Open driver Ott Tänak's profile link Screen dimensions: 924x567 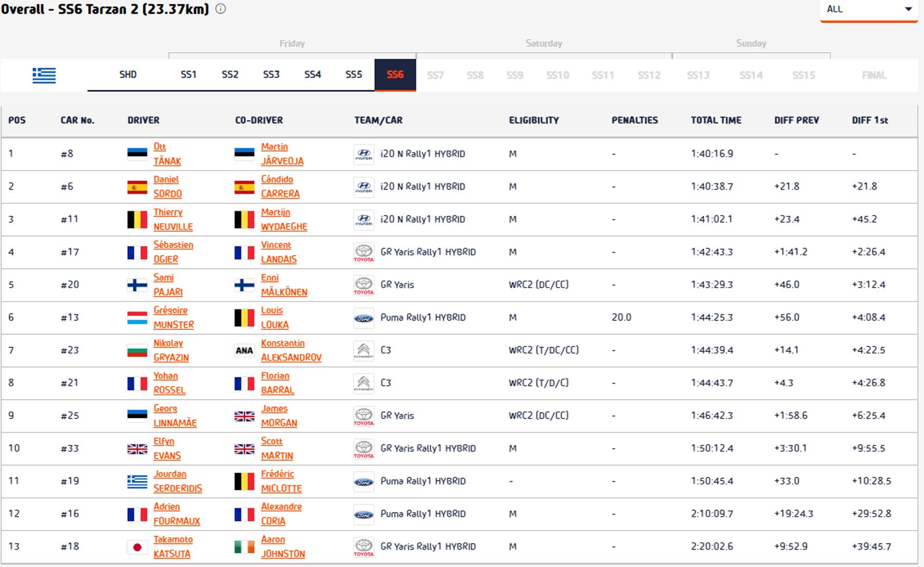click(167, 154)
